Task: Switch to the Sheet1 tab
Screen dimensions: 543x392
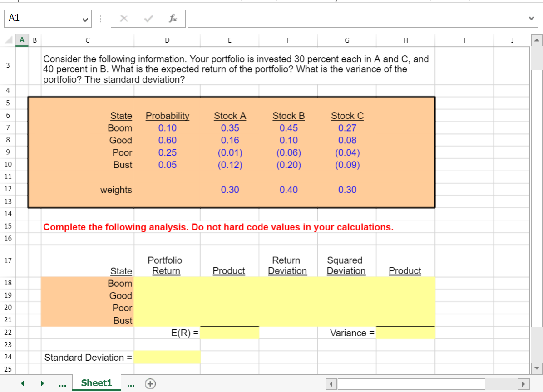Action: click(97, 382)
